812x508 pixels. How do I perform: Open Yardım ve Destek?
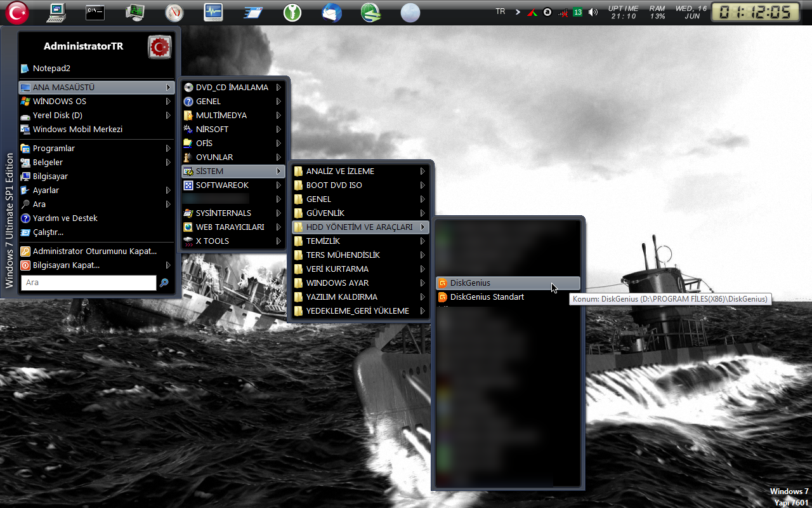point(96,218)
